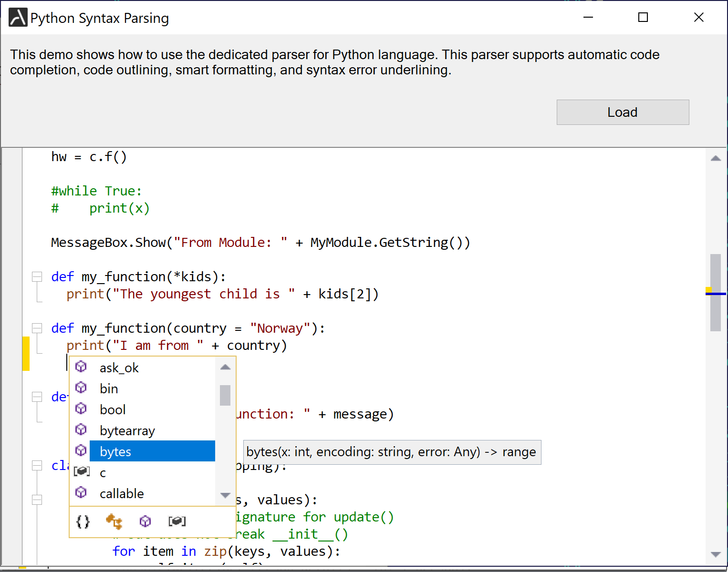728x572 pixels.
Task: Toggle the purple cube method filter
Action: pos(145,521)
